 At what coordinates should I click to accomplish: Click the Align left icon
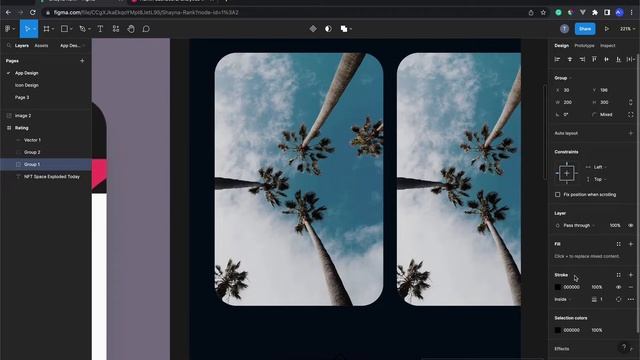557,60
